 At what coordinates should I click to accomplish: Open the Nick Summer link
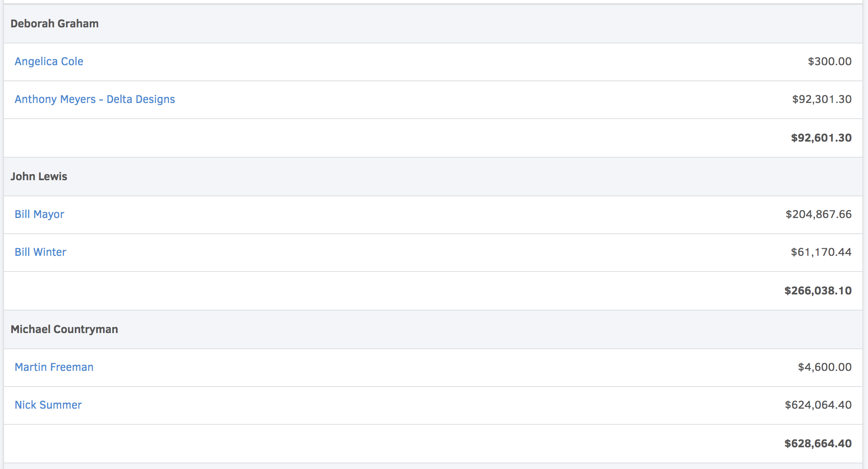click(x=48, y=405)
